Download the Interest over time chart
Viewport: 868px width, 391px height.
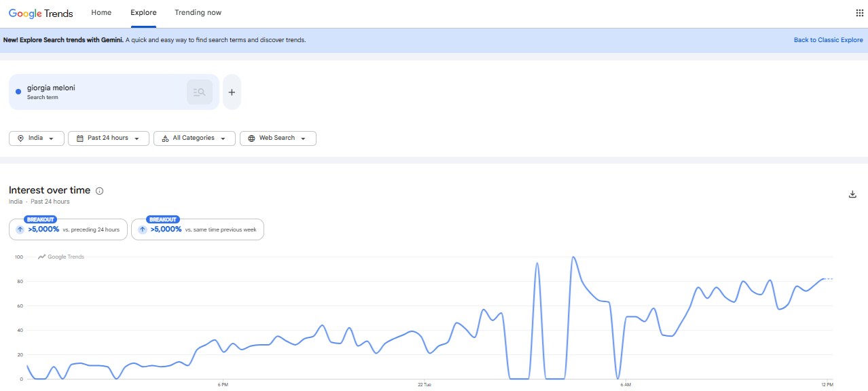pyautogui.click(x=852, y=194)
